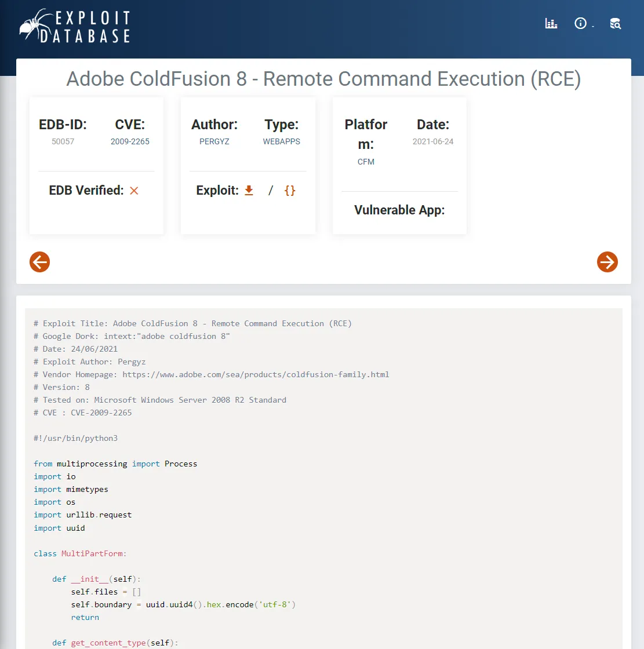Click the multiprocessing import line
This screenshot has width=644, height=649.
click(x=115, y=464)
